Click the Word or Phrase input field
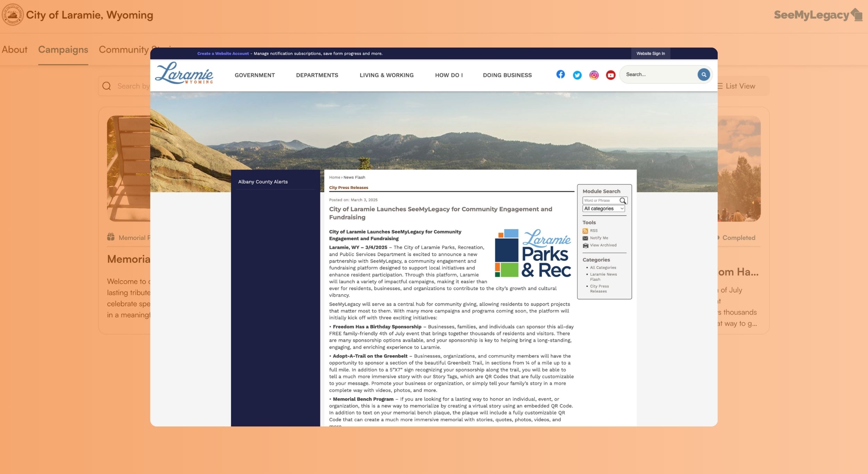 point(600,201)
